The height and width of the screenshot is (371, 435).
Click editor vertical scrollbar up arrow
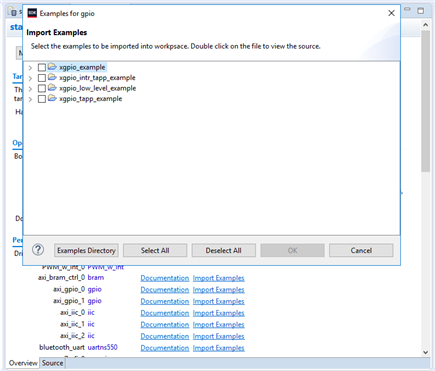click(x=425, y=25)
